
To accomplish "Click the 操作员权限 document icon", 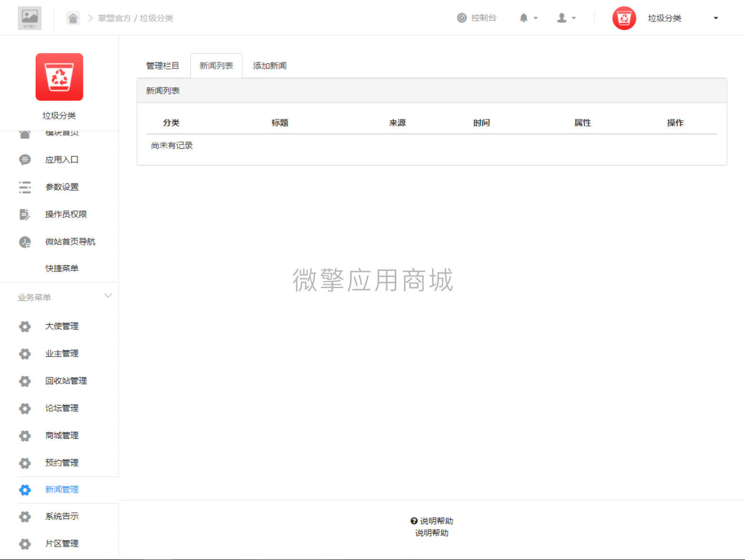I will click(25, 214).
